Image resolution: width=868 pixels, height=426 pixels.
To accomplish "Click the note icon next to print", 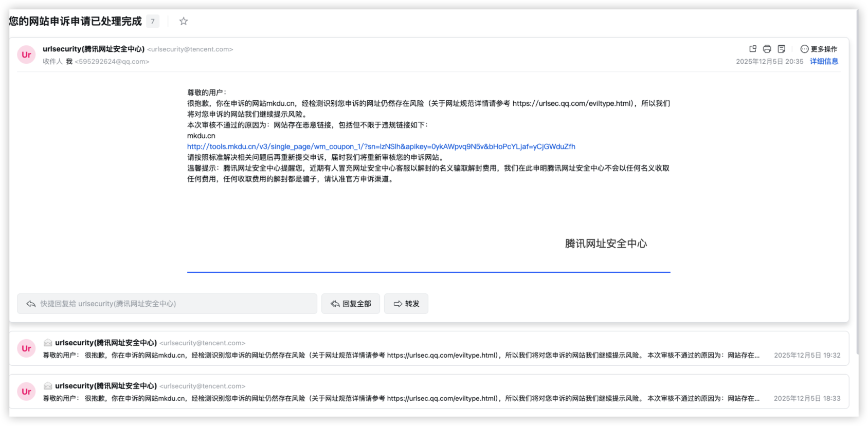I will tap(782, 49).
